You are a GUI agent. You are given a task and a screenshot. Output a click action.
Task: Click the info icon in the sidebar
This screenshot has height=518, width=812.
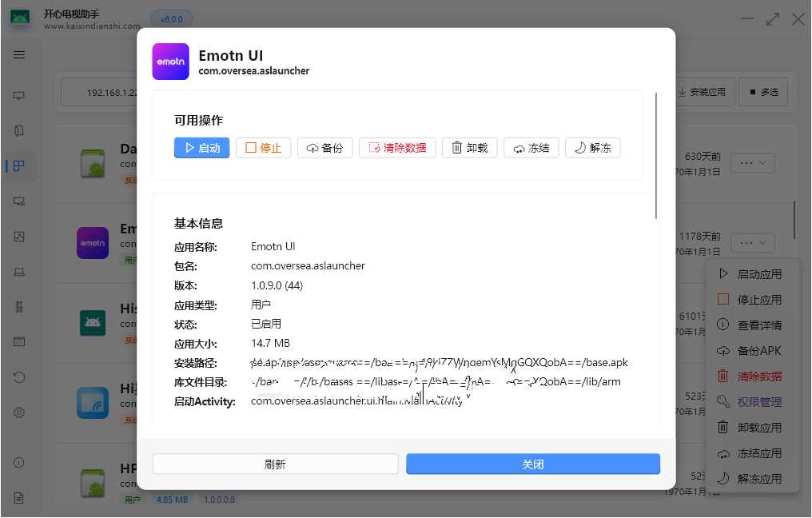(18, 462)
